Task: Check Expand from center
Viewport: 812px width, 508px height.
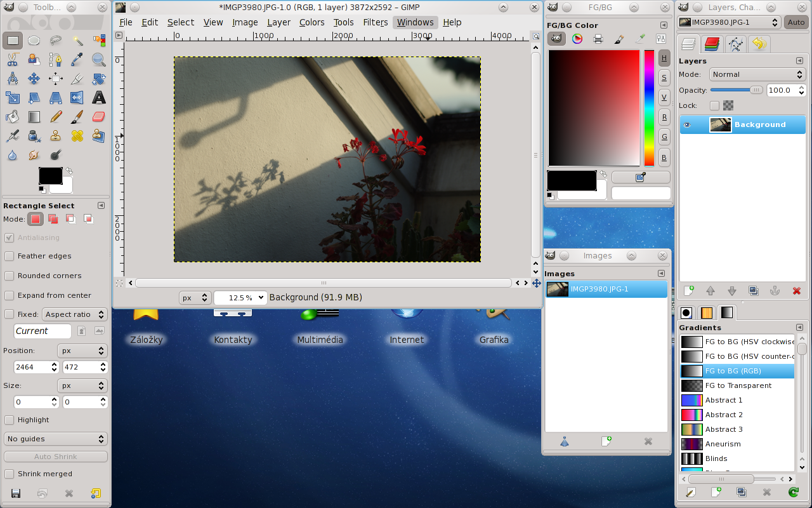Action: (x=10, y=295)
